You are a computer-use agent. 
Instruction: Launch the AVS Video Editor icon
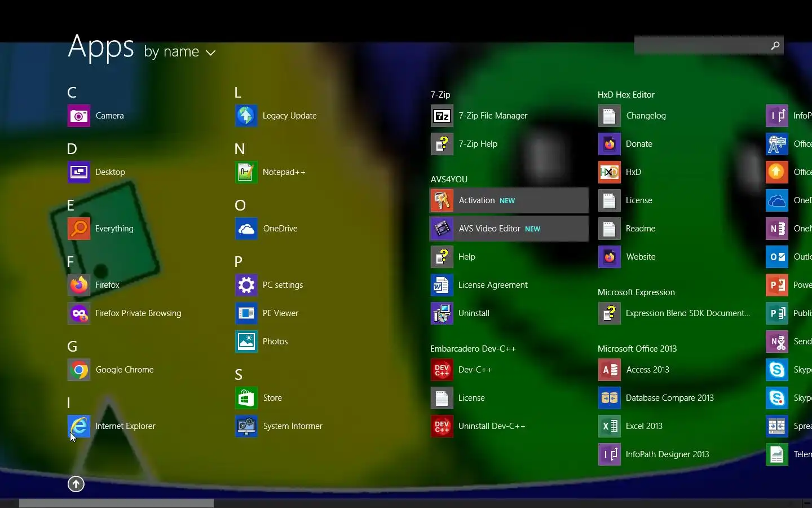point(442,229)
